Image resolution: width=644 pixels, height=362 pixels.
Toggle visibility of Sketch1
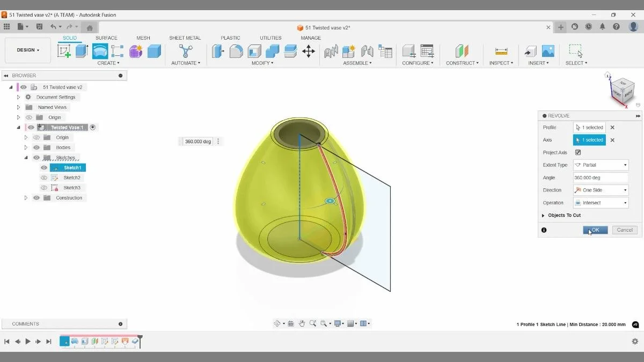click(44, 168)
